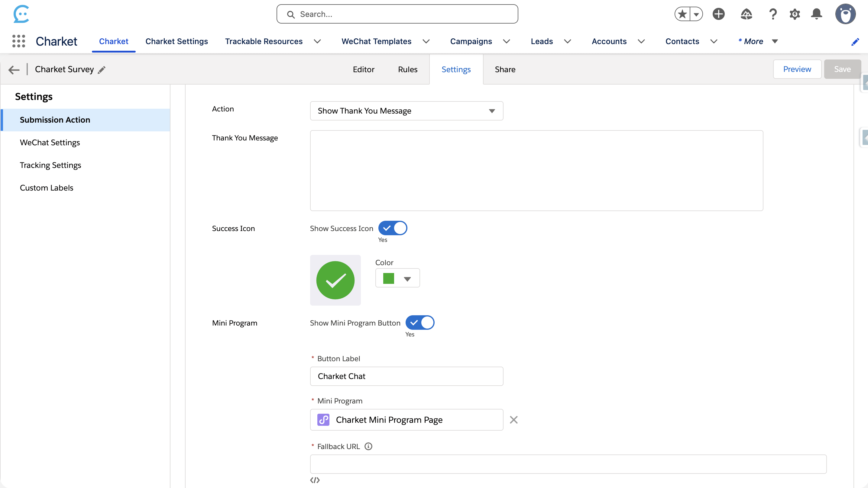The width and height of the screenshot is (868, 488).
Task: Select the Settings tab
Action: (x=456, y=69)
